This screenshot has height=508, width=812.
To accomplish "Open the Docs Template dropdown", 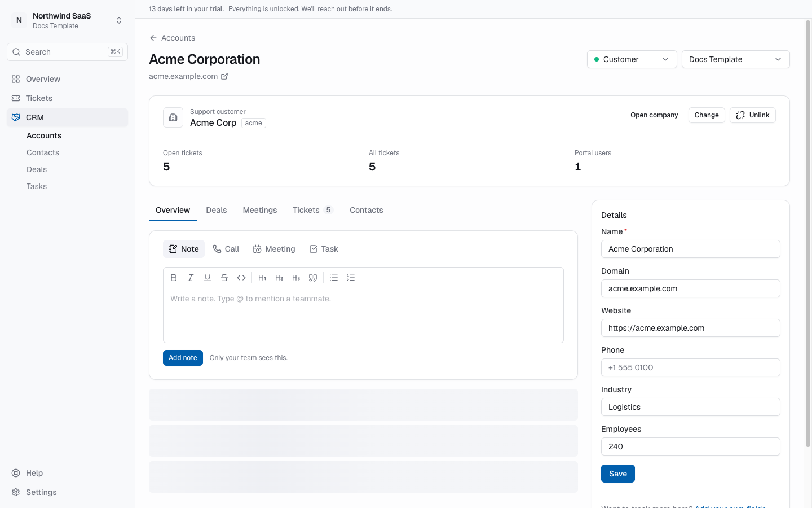I will pyautogui.click(x=735, y=59).
